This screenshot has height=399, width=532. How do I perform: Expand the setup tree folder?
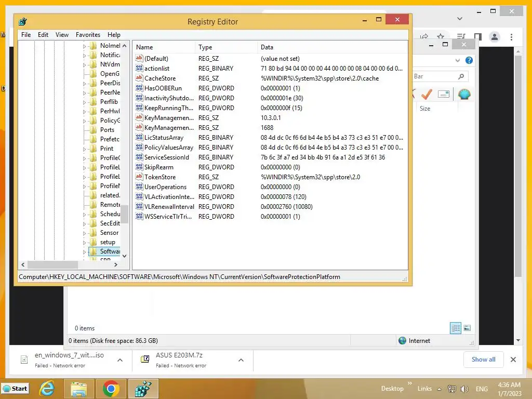tap(84, 243)
